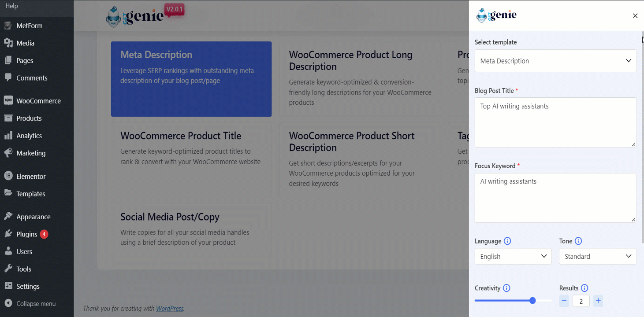Viewport: 644px width, 317px height.
Task: Click the Settings sliders icon
Action: pos(8,286)
